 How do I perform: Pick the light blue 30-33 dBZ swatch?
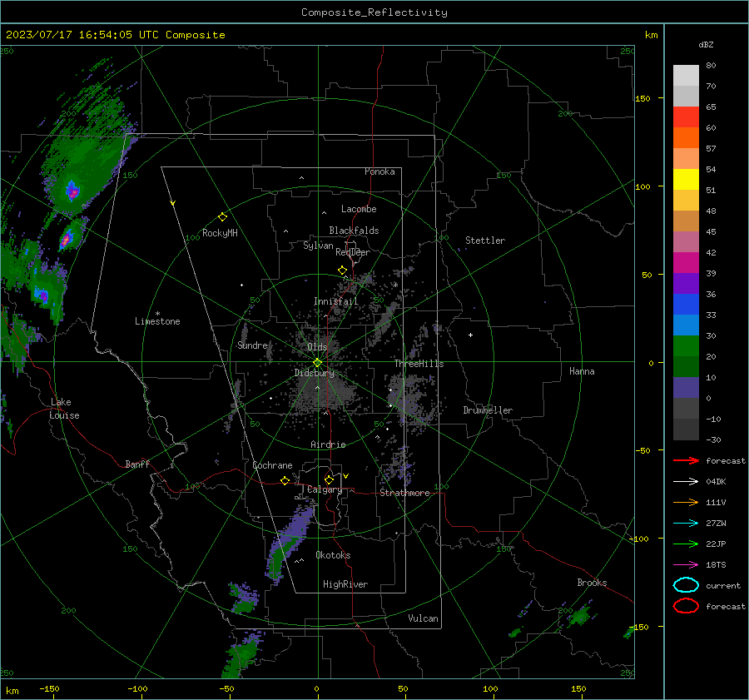(x=686, y=325)
